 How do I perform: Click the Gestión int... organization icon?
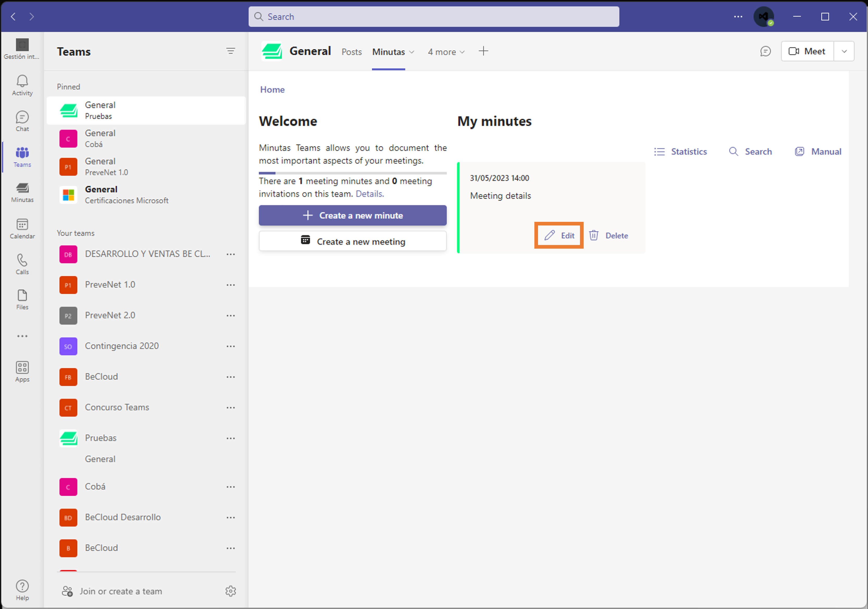22,49
